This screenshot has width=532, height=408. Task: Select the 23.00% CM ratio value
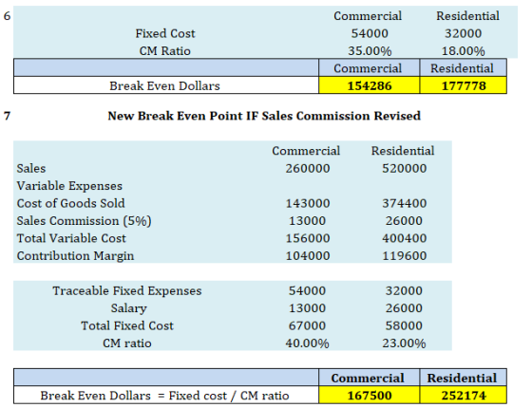404,343
